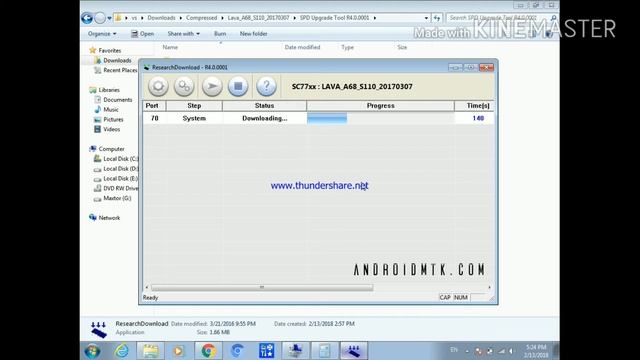
Task: Click the Network icon in navigation pane
Action: tap(93, 218)
